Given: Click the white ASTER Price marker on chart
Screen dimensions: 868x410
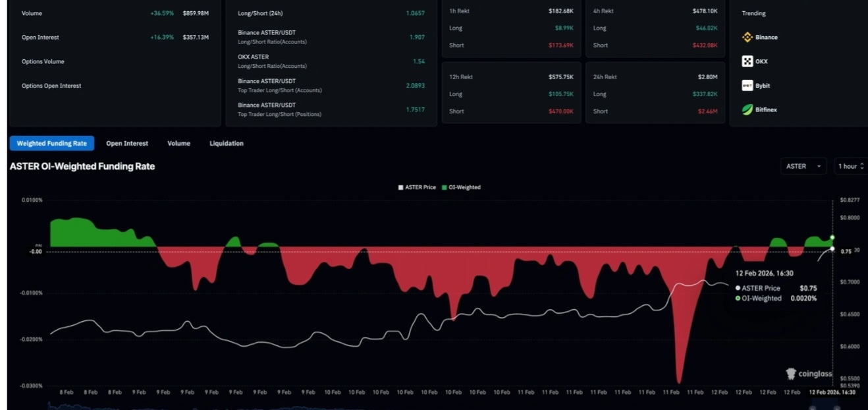Looking at the screenshot, I should (832, 249).
